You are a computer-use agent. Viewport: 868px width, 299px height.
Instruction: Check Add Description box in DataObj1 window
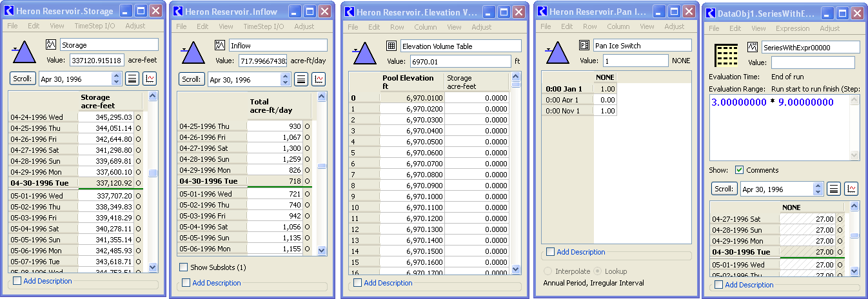point(718,285)
